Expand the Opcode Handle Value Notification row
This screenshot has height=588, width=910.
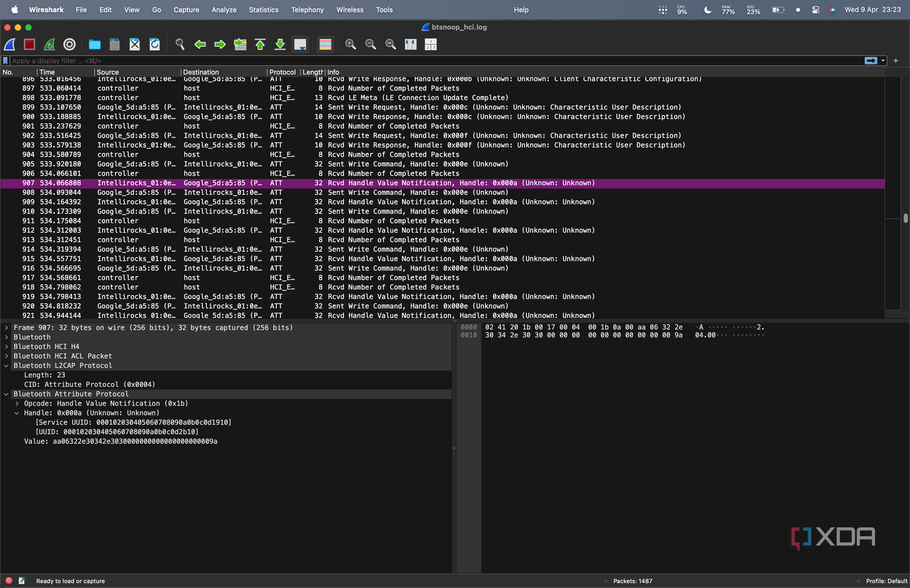[17, 403]
